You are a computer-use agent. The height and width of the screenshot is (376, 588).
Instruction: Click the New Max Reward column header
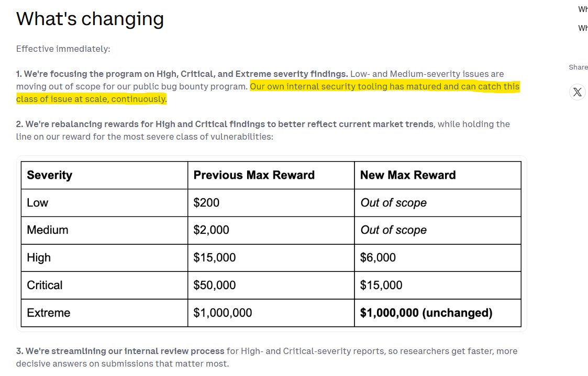(438, 175)
